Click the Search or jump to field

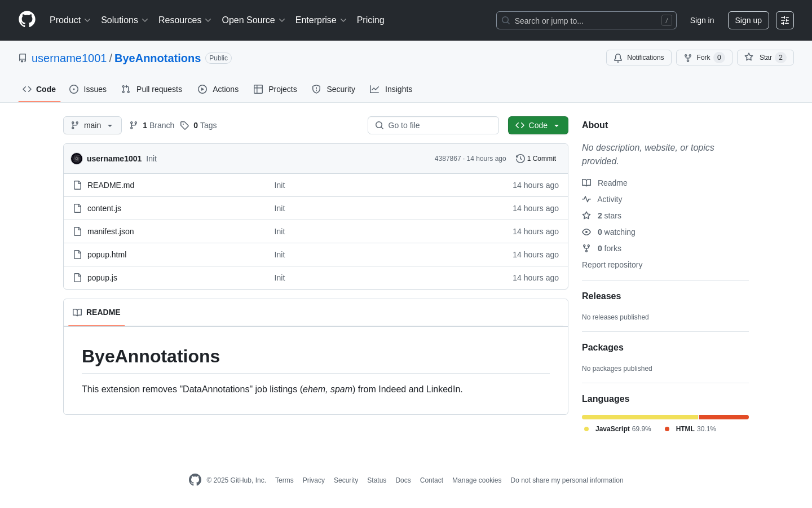pyautogui.click(x=586, y=20)
